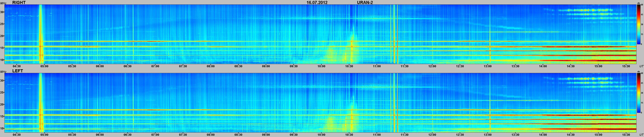The width and height of the screenshot is (644, 137).
Task: Click 15:30 tick under the RIGHT panel
Action: click(626, 66)
